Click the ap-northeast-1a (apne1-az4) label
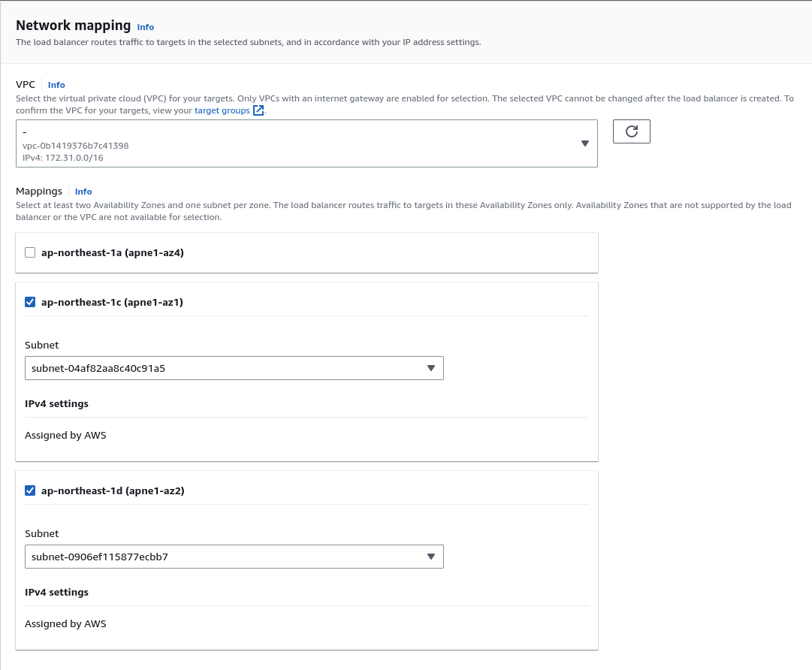 [113, 252]
